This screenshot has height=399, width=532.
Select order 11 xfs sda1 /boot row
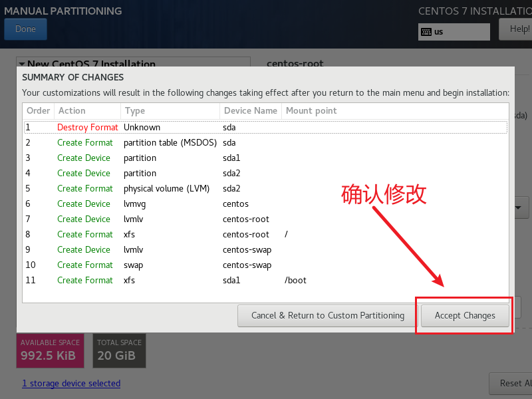(265, 280)
